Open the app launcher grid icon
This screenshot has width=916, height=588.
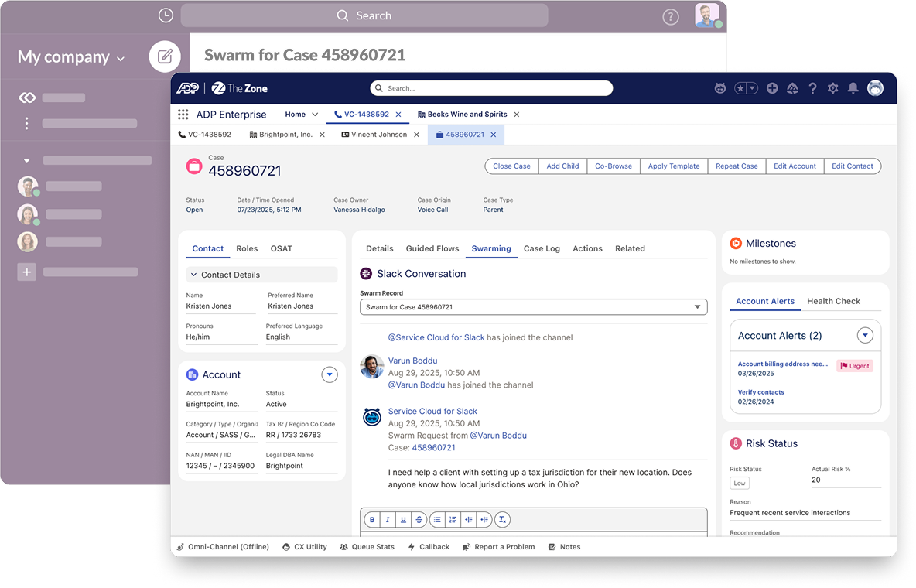click(x=183, y=115)
